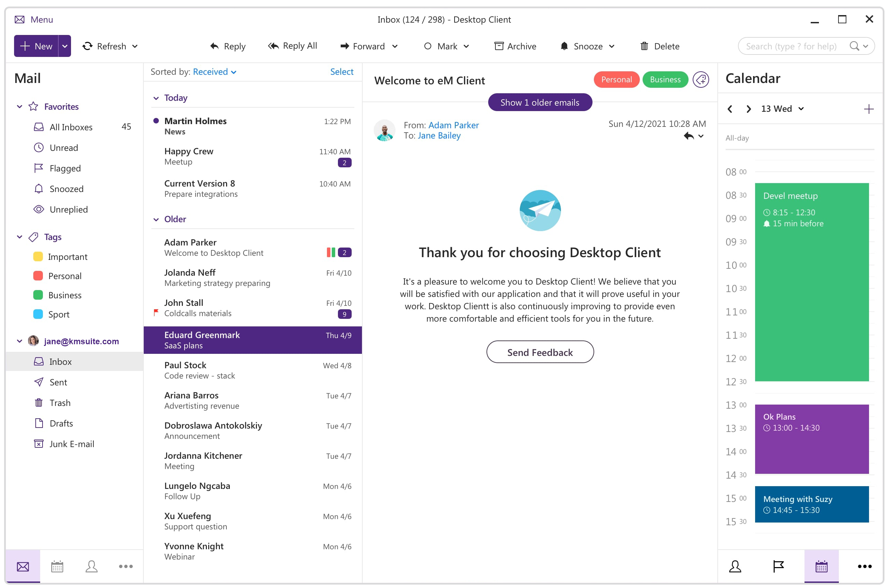Click Send Feedback button
892x588 pixels.
coord(540,352)
